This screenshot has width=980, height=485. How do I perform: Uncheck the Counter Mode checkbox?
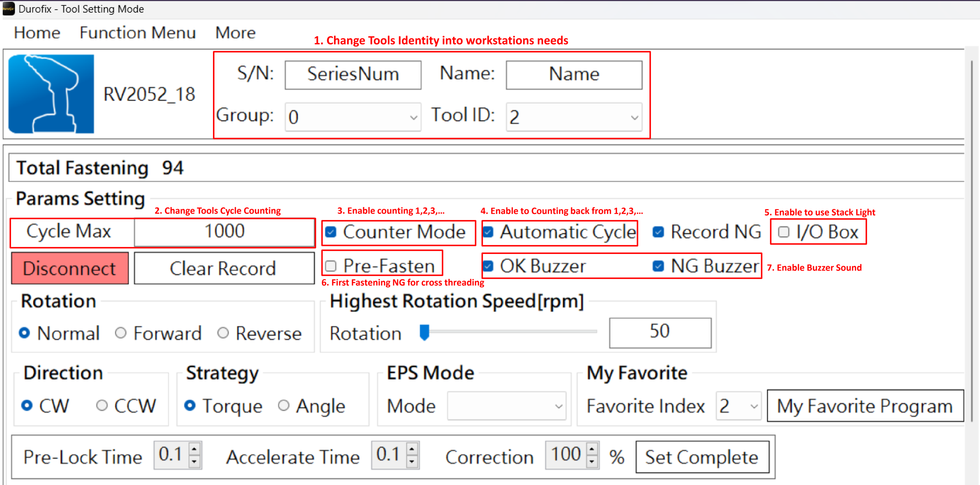(331, 232)
